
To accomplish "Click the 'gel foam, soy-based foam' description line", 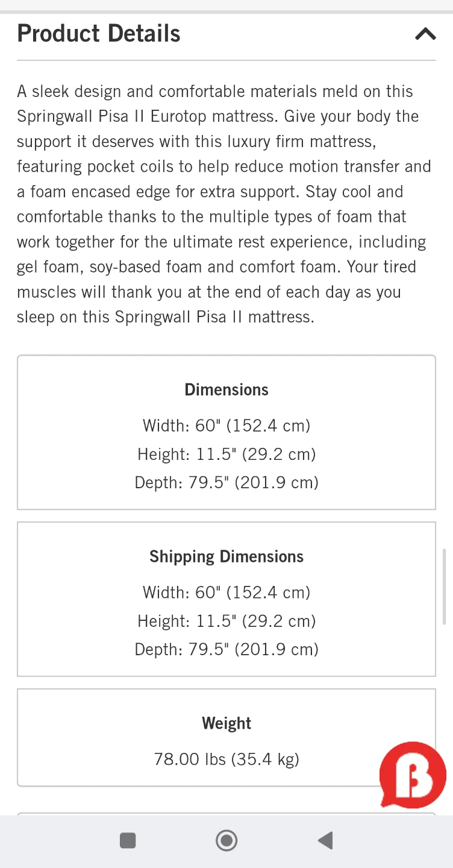I will click(216, 267).
